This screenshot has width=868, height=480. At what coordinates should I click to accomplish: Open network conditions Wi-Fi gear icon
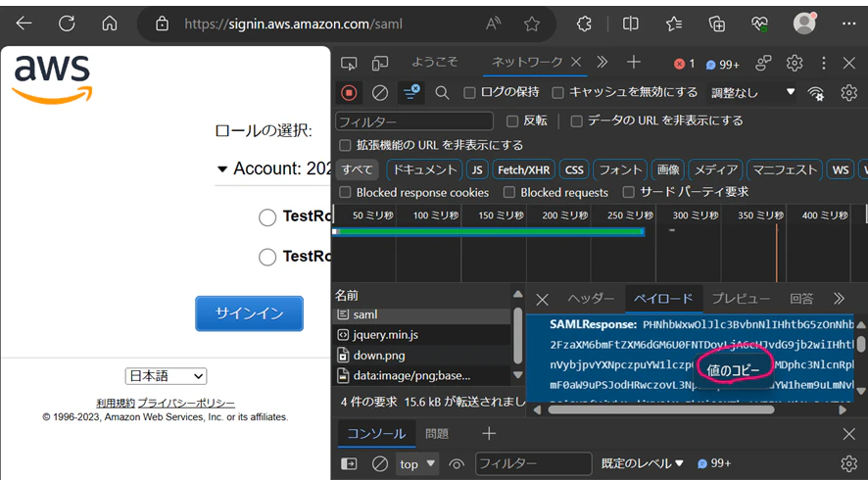tap(816, 93)
